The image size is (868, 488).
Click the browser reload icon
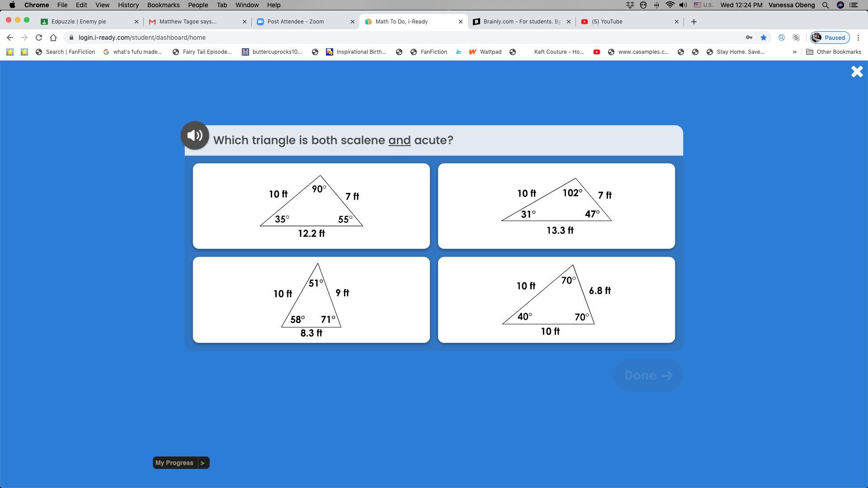(39, 38)
